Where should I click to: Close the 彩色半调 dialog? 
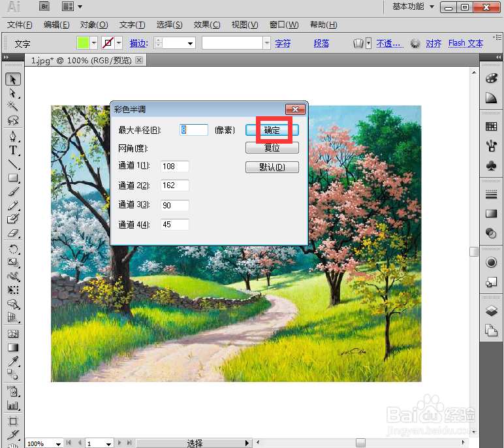295,109
